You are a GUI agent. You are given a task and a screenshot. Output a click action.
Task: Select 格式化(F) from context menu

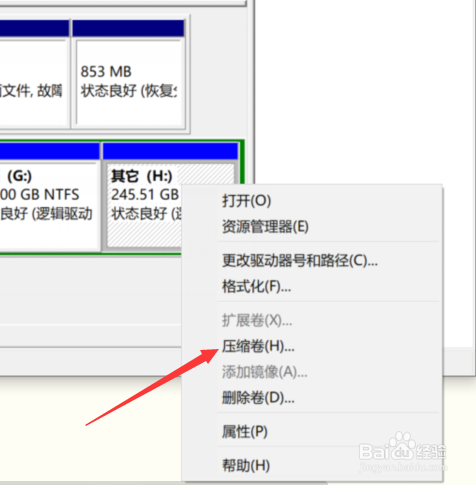(256, 286)
